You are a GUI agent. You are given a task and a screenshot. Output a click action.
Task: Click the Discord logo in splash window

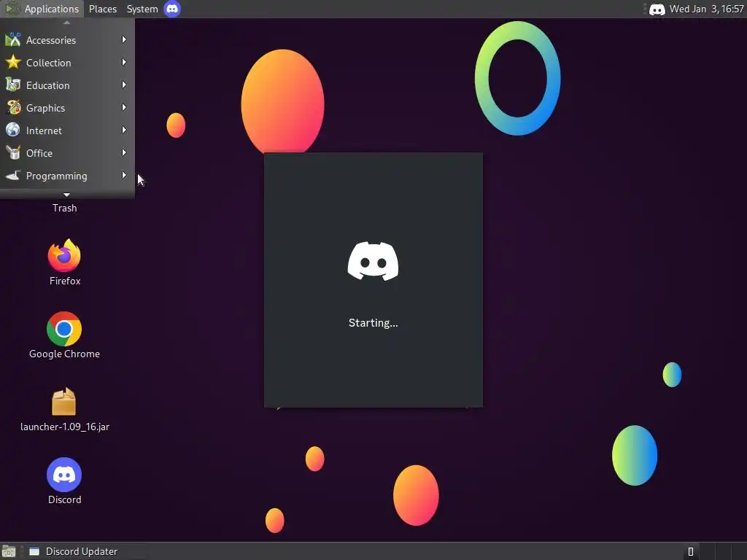click(x=373, y=261)
